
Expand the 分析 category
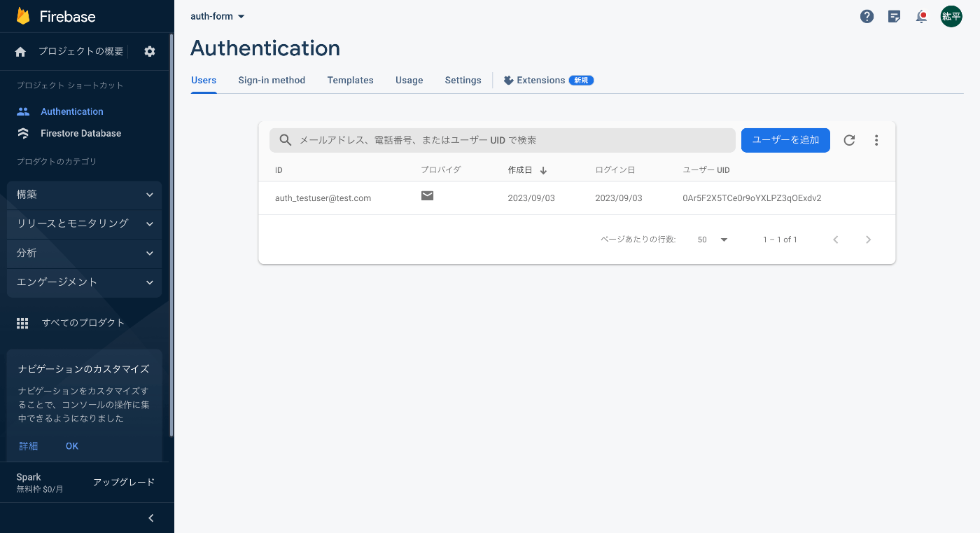85,253
